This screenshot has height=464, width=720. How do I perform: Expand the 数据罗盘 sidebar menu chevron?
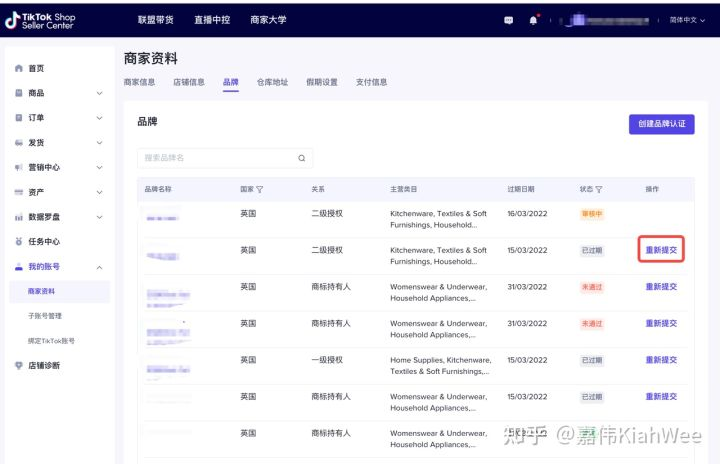click(99, 217)
